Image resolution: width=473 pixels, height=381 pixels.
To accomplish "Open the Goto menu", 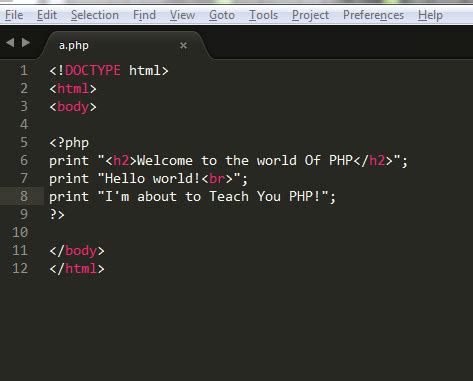I will 222,15.
